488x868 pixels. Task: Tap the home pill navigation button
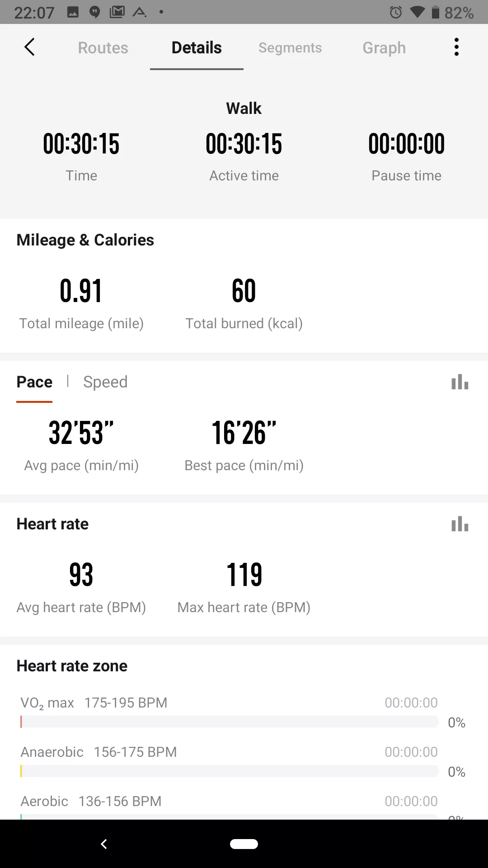pyautogui.click(x=244, y=844)
